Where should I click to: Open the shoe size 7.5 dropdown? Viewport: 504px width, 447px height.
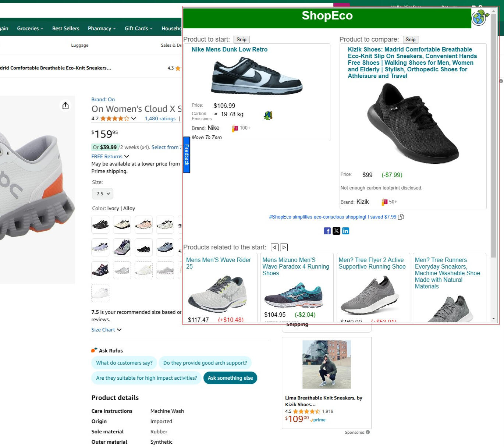[x=103, y=194]
